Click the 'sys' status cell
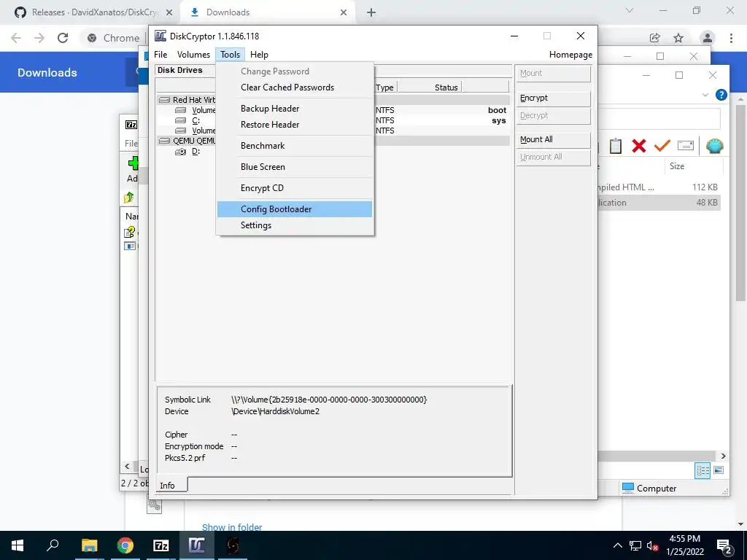 499,120
